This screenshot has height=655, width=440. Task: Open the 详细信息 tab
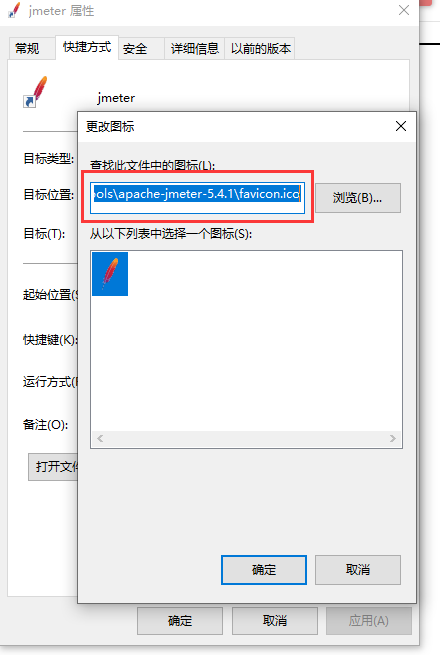point(194,48)
